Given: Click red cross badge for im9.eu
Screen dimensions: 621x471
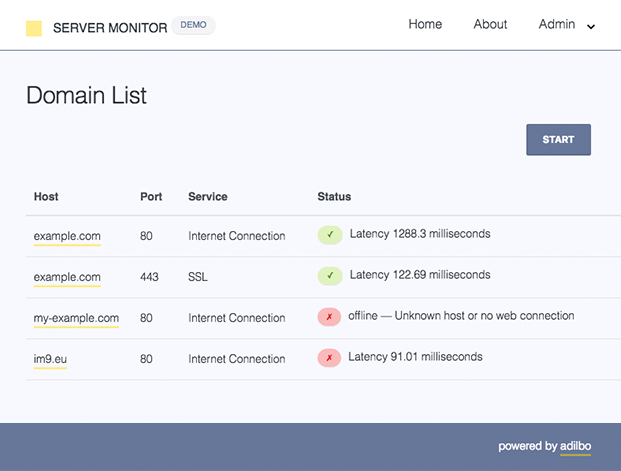Looking at the screenshot, I should tap(329, 358).
